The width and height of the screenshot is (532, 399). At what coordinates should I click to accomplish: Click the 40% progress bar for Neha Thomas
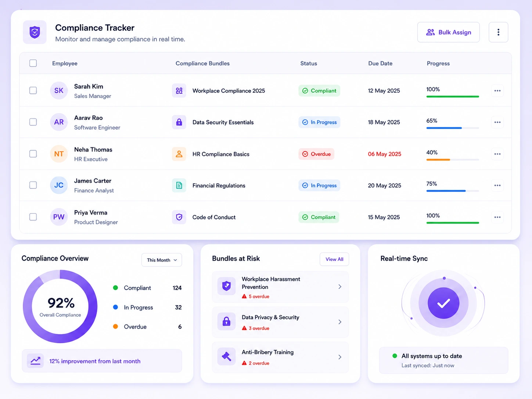click(453, 159)
